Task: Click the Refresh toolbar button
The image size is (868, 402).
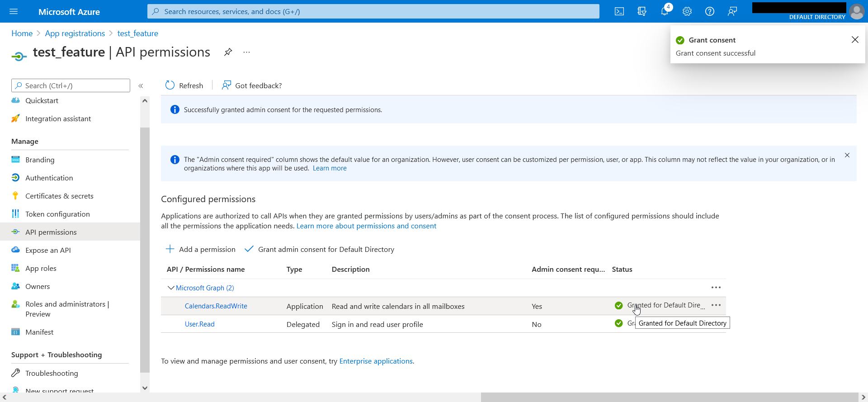Action: (184, 85)
